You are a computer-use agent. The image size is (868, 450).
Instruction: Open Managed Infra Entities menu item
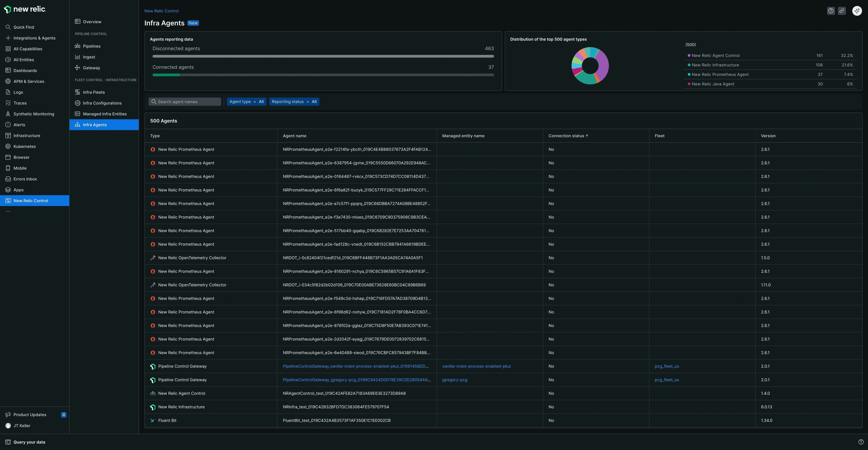click(105, 114)
